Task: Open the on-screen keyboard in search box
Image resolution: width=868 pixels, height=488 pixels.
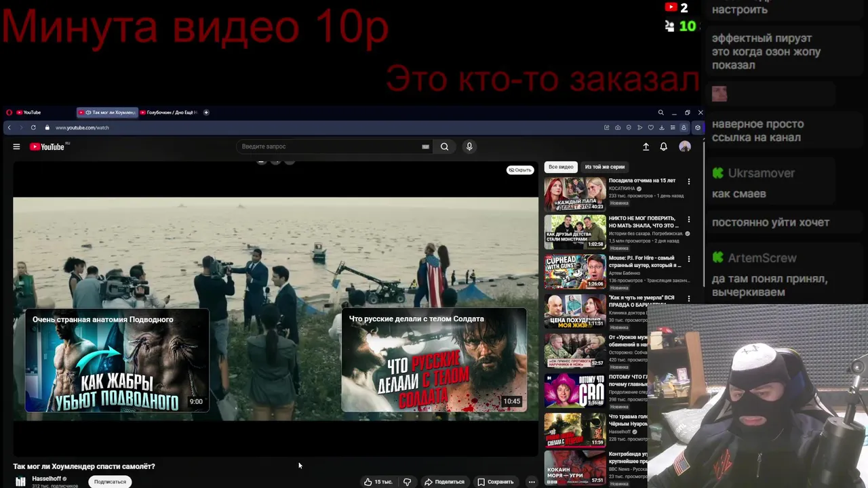Action: pos(425,146)
